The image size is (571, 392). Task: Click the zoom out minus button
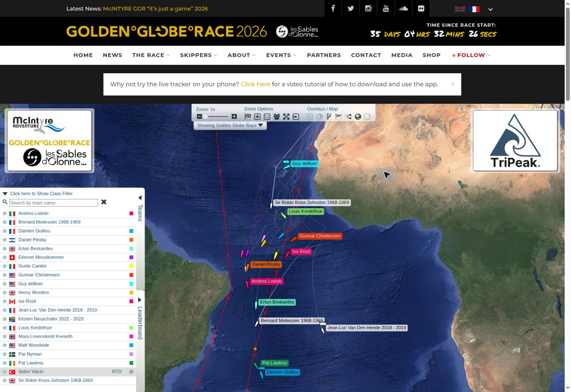(200, 116)
